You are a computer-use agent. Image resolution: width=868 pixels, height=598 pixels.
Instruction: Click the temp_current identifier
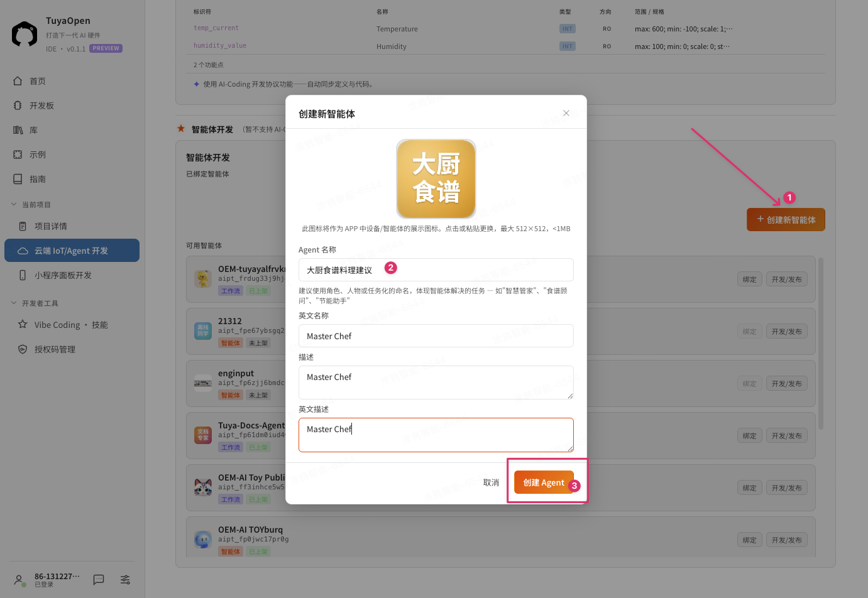216,28
